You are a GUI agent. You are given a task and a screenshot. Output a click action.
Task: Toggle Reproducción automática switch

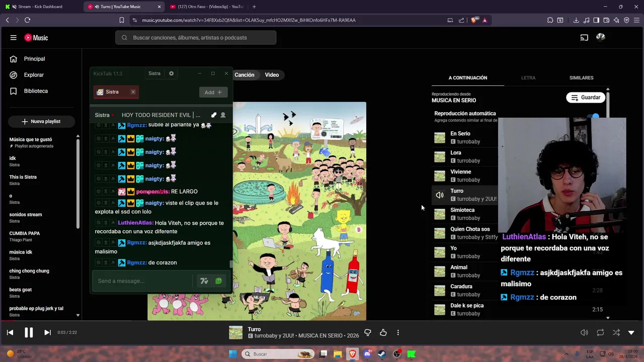coord(594,117)
